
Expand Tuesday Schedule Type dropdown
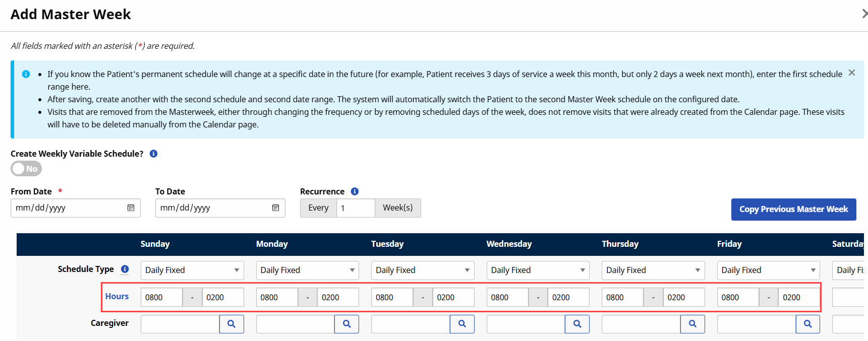click(x=422, y=270)
